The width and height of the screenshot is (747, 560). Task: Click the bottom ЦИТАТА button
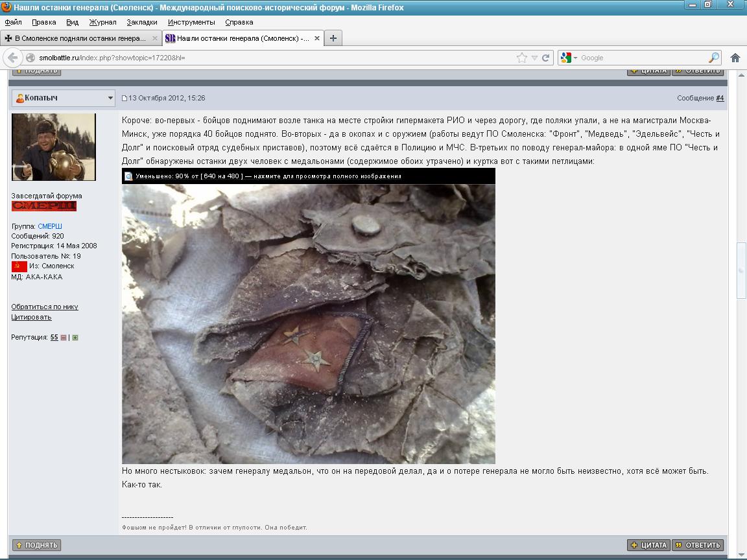click(x=648, y=545)
